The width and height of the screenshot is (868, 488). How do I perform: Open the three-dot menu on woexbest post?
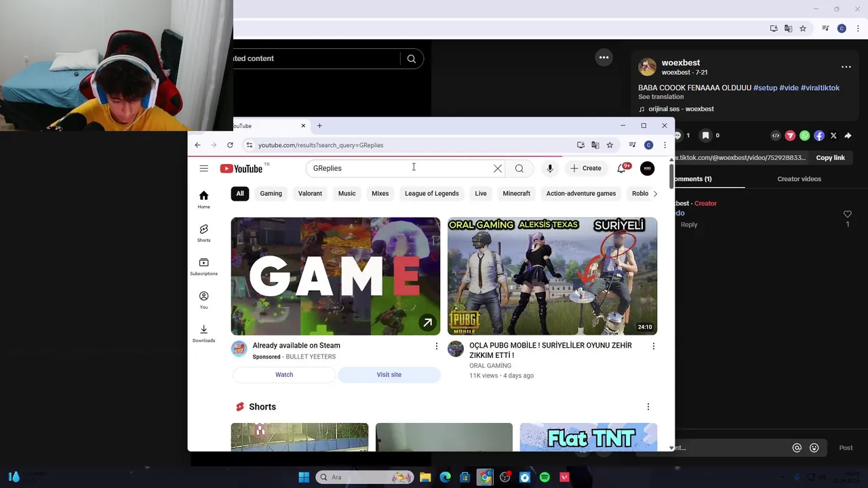coord(846,67)
